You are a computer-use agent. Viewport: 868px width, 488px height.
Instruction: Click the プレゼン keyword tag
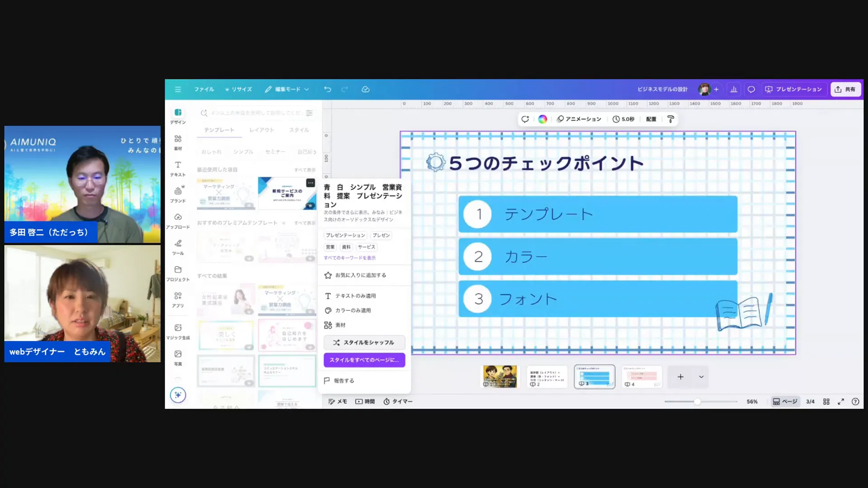tap(381, 235)
